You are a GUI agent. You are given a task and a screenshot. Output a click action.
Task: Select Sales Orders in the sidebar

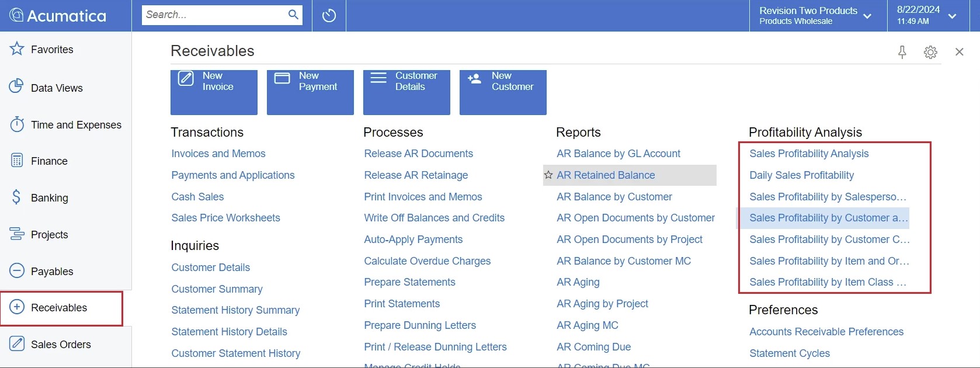61,345
